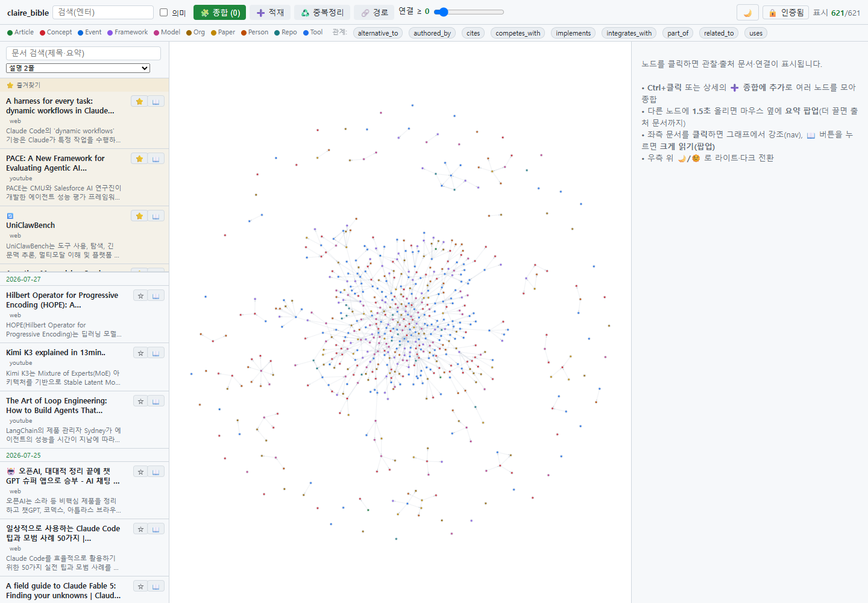Open the 종합 (0) synthesis button
This screenshot has width=868, height=603.
(x=219, y=13)
